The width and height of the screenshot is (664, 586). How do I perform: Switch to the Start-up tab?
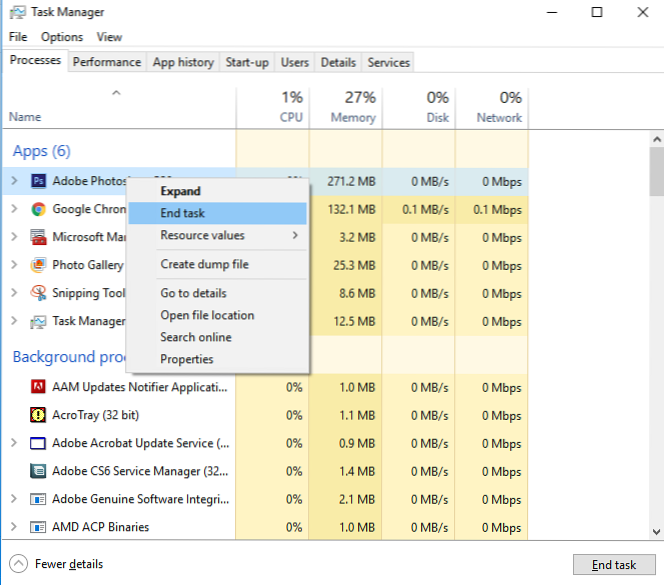[247, 62]
